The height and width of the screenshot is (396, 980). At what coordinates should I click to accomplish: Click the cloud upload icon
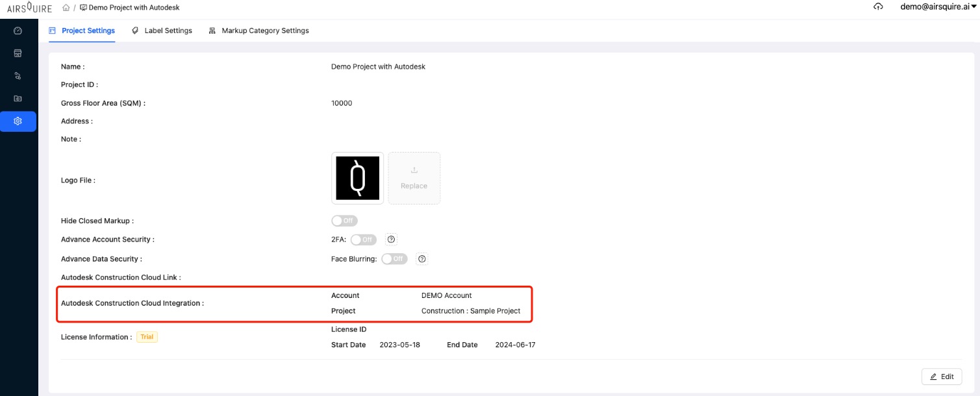click(x=878, y=7)
